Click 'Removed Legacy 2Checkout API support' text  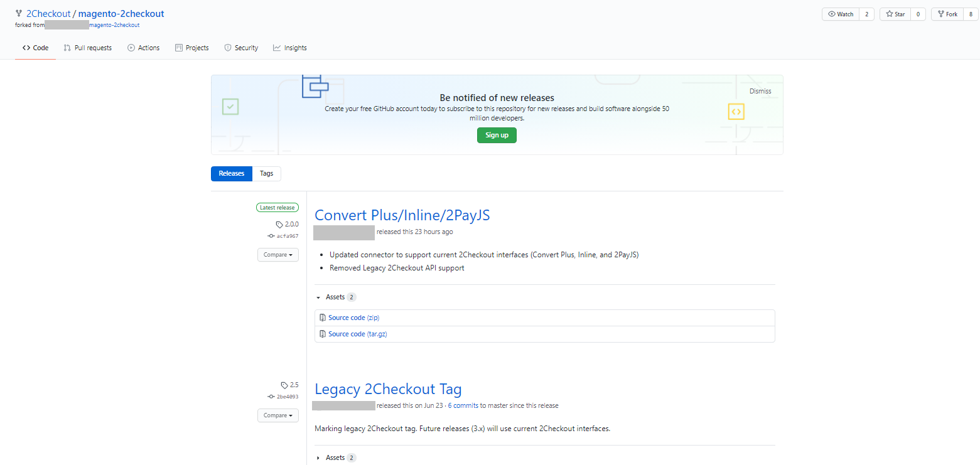point(397,268)
